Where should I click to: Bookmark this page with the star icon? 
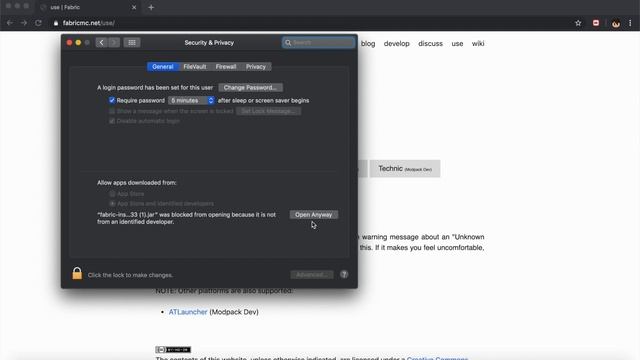pyautogui.click(x=578, y=23)
